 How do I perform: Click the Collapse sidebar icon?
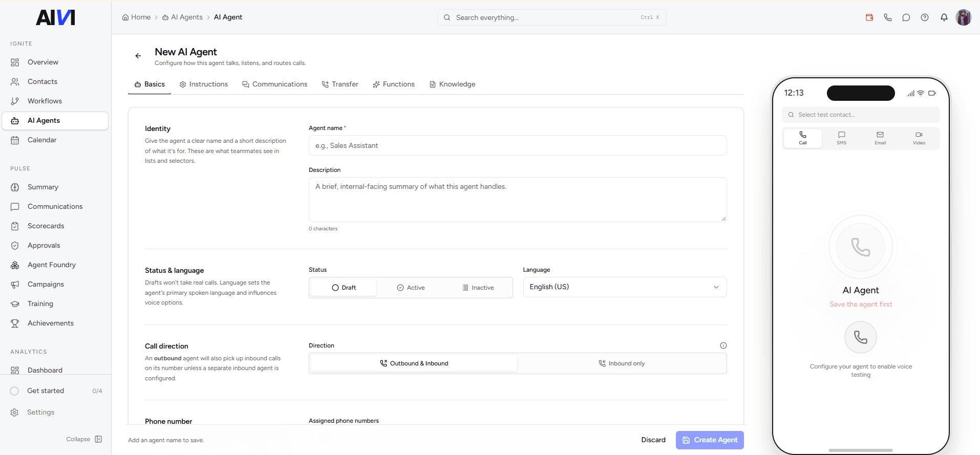98,439
